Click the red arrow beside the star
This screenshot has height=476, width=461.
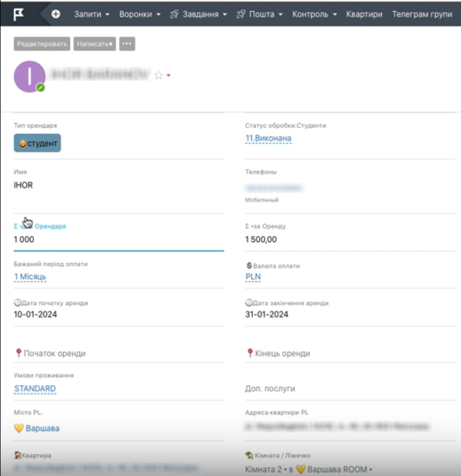click(x=169, y=76)
